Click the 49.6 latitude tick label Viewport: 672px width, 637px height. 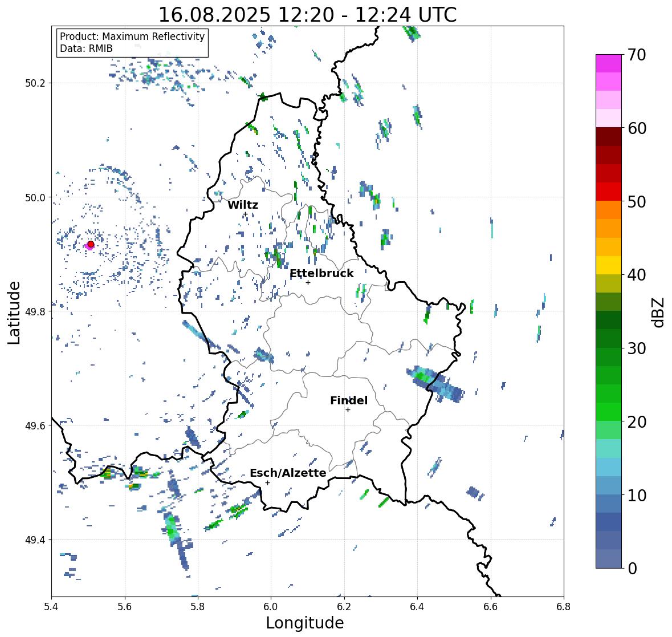(x=35, y=425)
